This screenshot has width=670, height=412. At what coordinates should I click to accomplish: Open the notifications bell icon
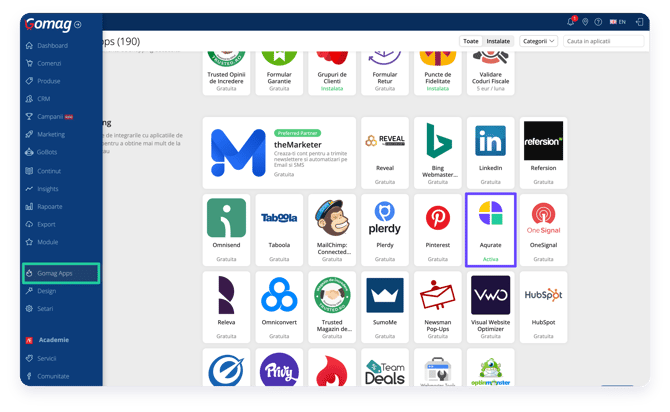click(x=571, y=21)
